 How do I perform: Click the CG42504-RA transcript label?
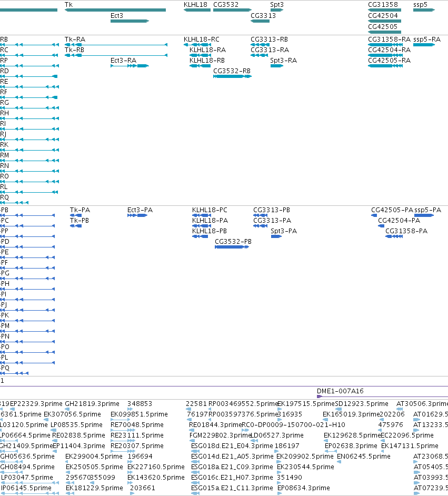(x=389, y=50)
